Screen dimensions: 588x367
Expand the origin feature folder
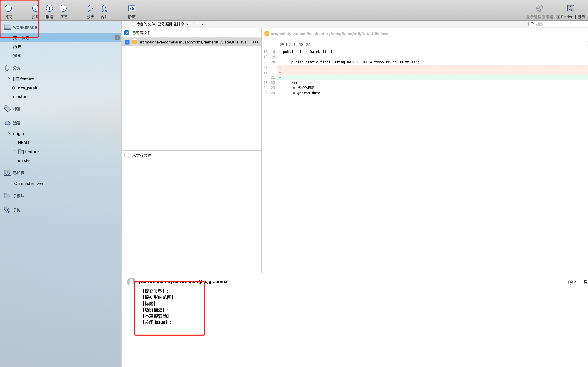(x=14, y=151)
